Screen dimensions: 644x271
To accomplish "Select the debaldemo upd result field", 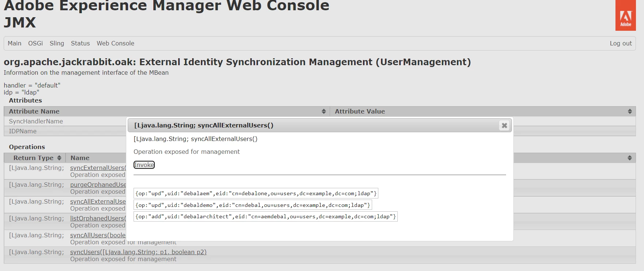I will 253,205.
